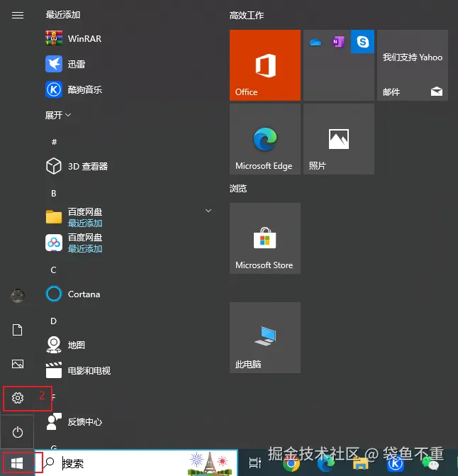This screenshot has width=458, height=476.
Task: Open the user account avatar
Action: [18, 295]
